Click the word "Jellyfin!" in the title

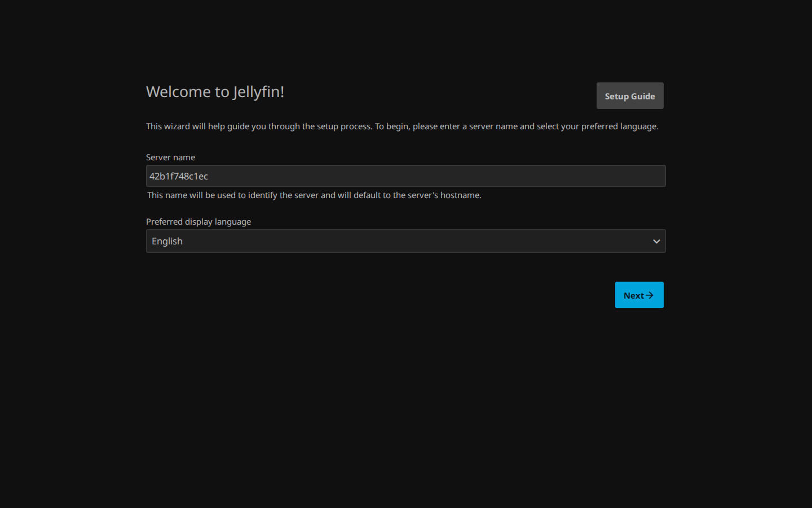point(258,91)
